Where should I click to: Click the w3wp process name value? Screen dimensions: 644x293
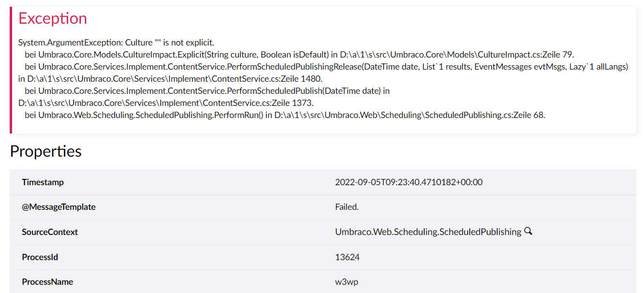tap(347, 282)
